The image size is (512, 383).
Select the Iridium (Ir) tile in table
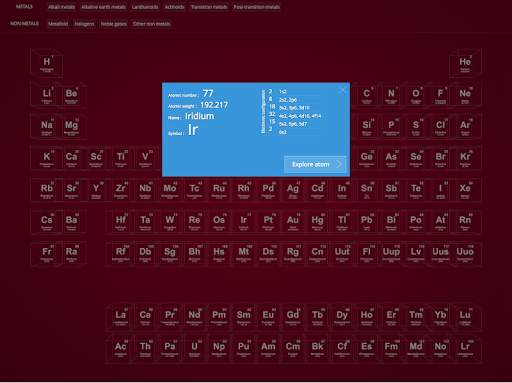(x=244, y=221)
